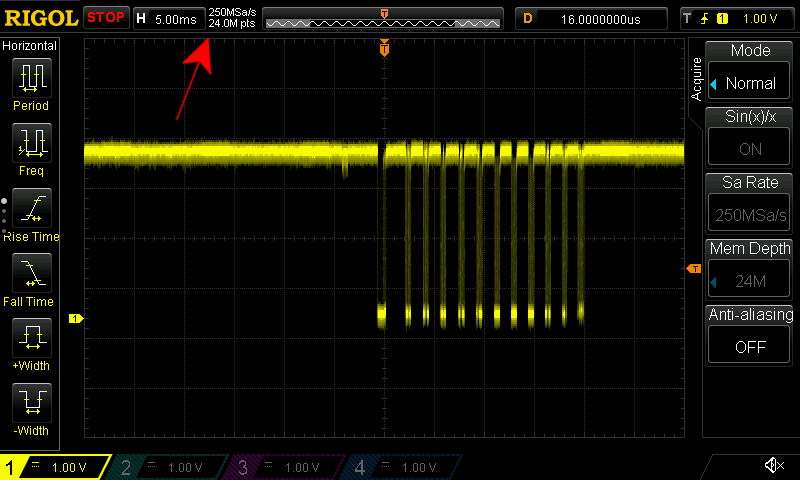Click the measurement page scroll dots

(x=4, y=215)
